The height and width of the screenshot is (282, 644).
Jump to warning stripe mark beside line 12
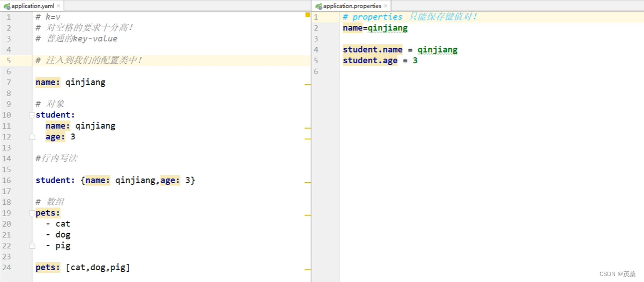[x=307, y=139]
